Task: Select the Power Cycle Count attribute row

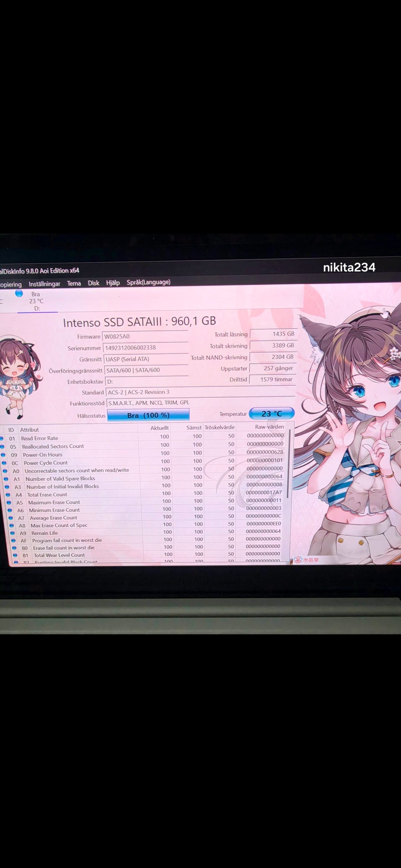Action: 143,462
